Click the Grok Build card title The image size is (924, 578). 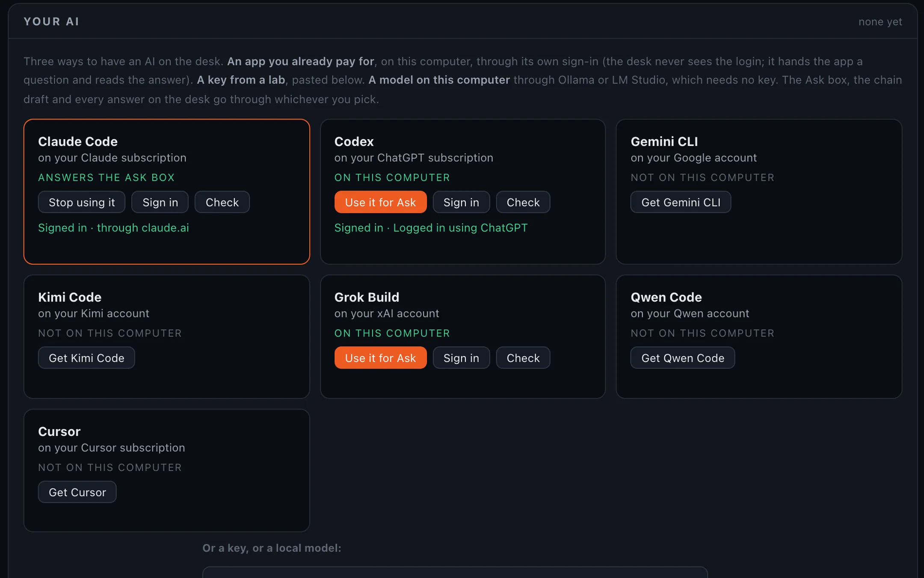(x=367, y=297)
